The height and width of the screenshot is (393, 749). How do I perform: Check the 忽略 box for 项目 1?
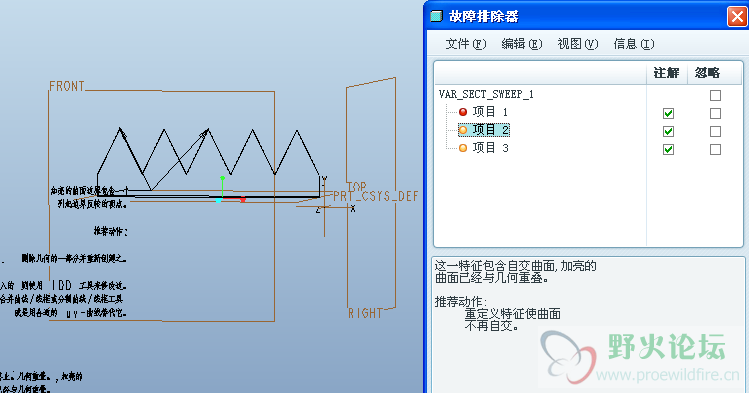click(x=715, y=113)
